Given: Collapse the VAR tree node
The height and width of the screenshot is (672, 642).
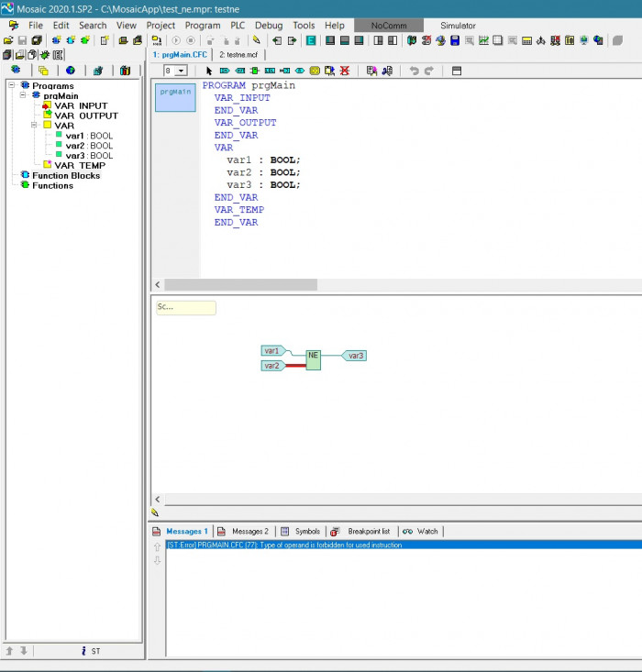Looking at the screenshot, I should 34,126.
